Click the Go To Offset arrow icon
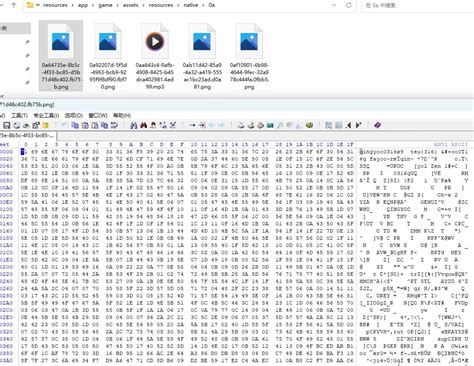 point(192,125)
